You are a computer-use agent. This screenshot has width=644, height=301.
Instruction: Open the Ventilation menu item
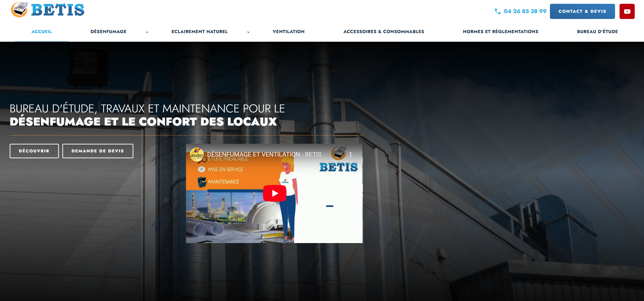click(289, 31)
